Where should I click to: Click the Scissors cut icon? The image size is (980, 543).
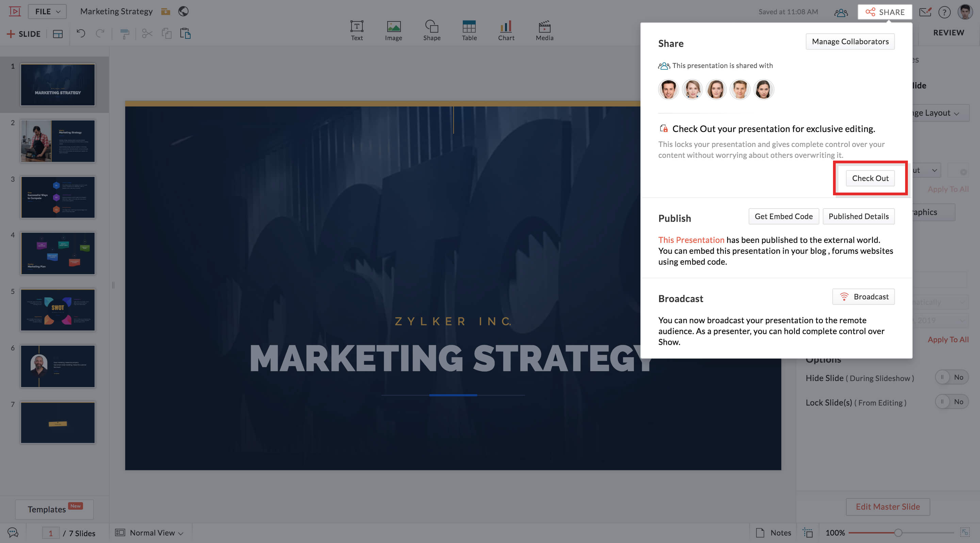(147, 33)
